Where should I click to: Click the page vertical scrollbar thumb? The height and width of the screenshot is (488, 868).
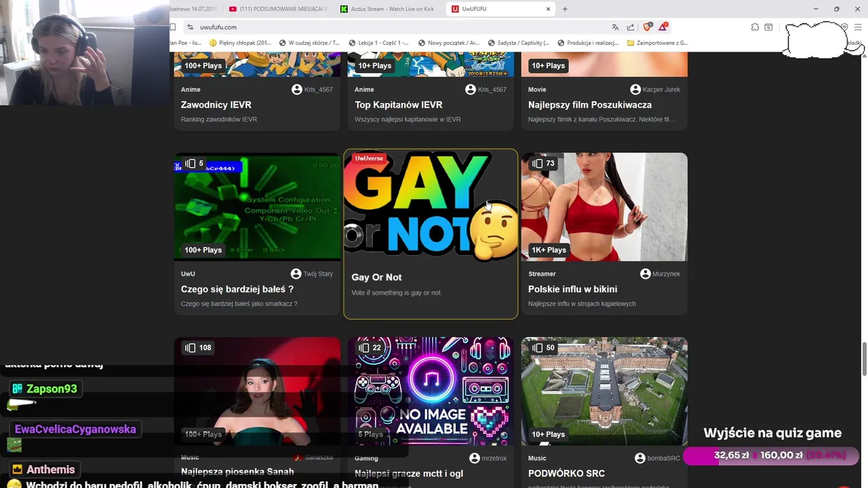point(865,359)
